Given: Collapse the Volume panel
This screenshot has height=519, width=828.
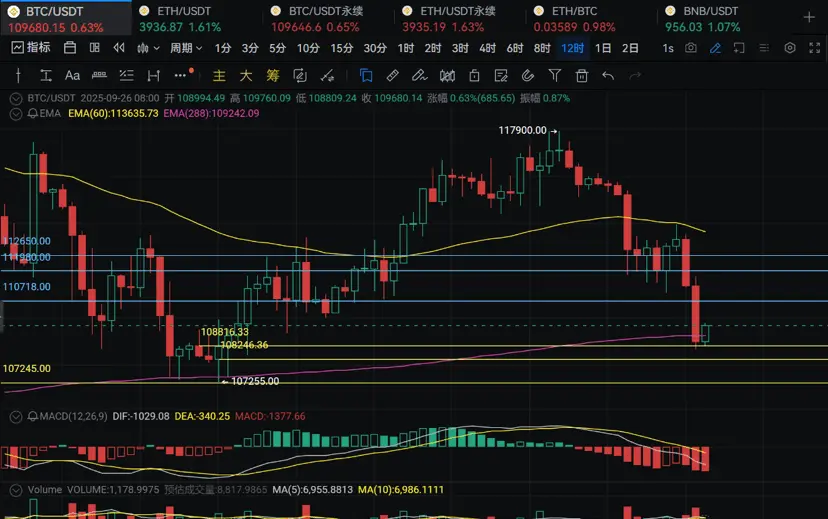Looking at the screenshot, I should (16, 490).
